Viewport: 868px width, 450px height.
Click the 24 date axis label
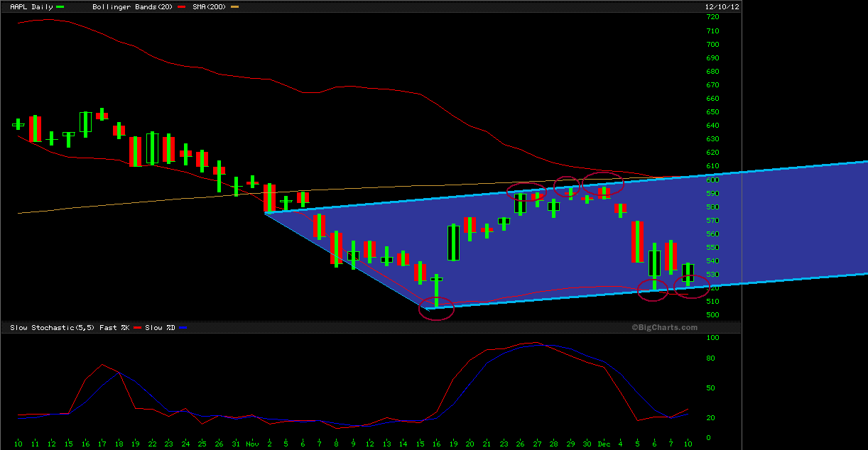185,444
